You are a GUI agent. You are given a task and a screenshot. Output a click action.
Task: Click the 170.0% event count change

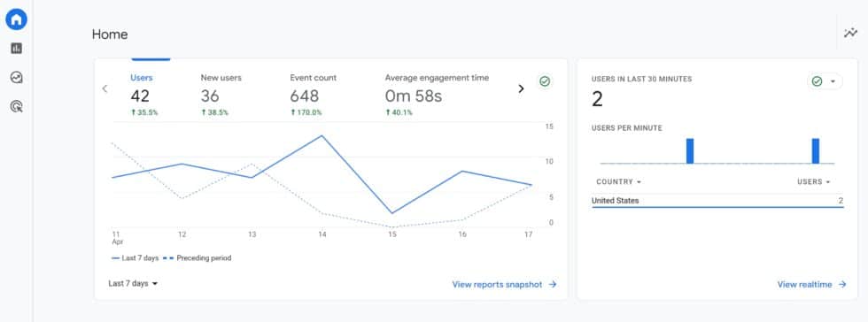point(306,112)
